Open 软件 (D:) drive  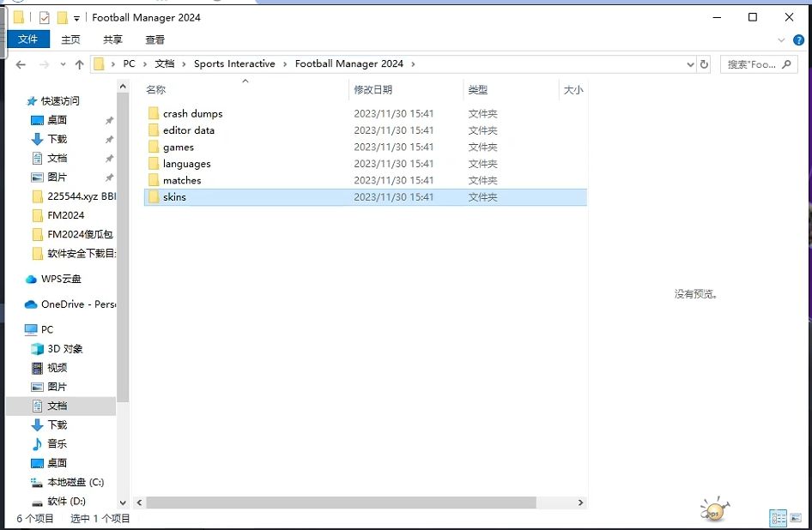66,502
